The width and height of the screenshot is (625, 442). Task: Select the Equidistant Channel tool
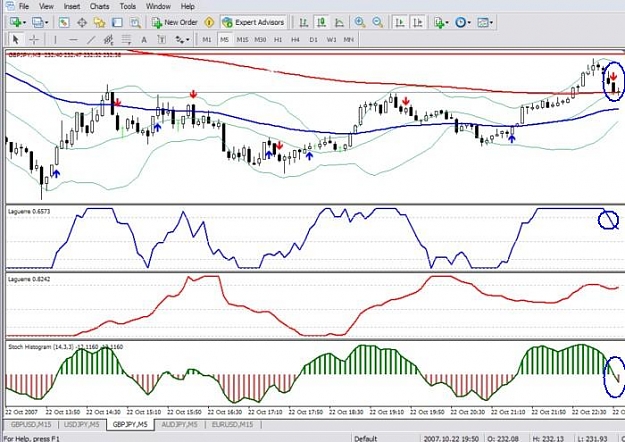(x=108, y=39)
